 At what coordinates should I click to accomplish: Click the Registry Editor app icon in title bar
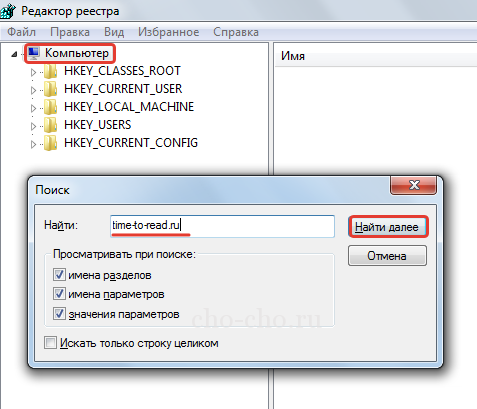[7, 10]
